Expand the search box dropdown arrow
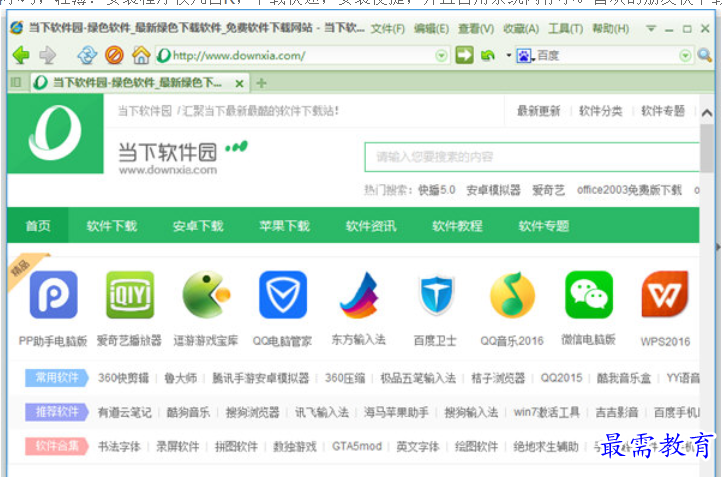 click(x=685, y=56)
